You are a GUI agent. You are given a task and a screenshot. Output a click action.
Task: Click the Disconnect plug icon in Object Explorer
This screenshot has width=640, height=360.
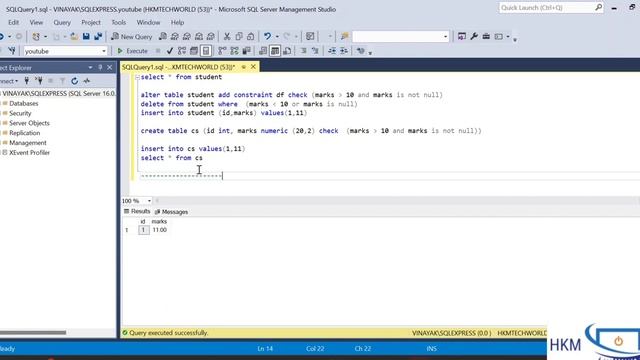[x=39, y=81]
